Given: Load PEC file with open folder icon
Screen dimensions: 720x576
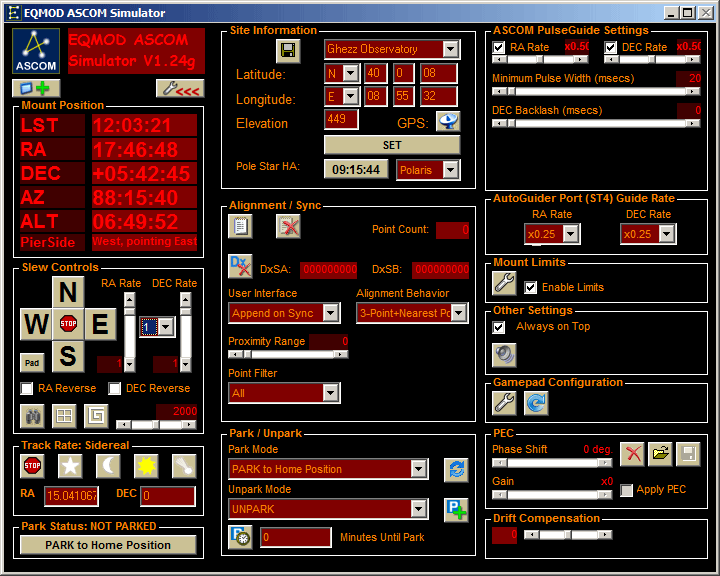Looking at the screenshot, I should (660, 454).
